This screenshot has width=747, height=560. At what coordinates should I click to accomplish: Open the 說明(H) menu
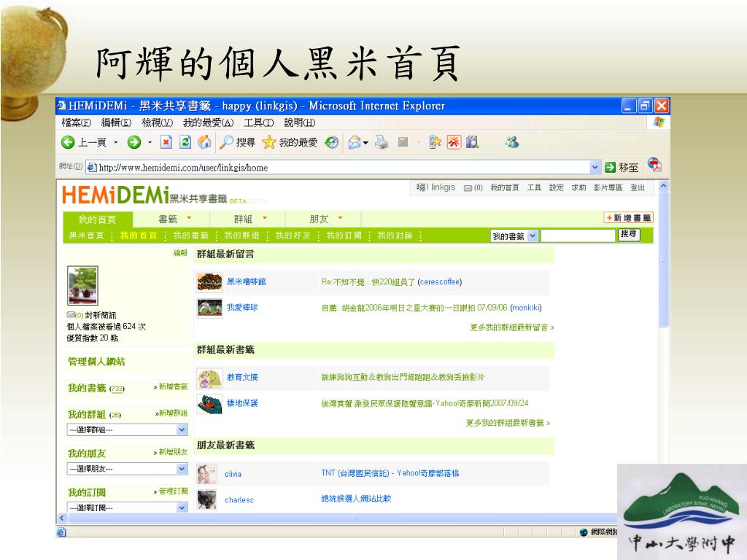(300, 122)
